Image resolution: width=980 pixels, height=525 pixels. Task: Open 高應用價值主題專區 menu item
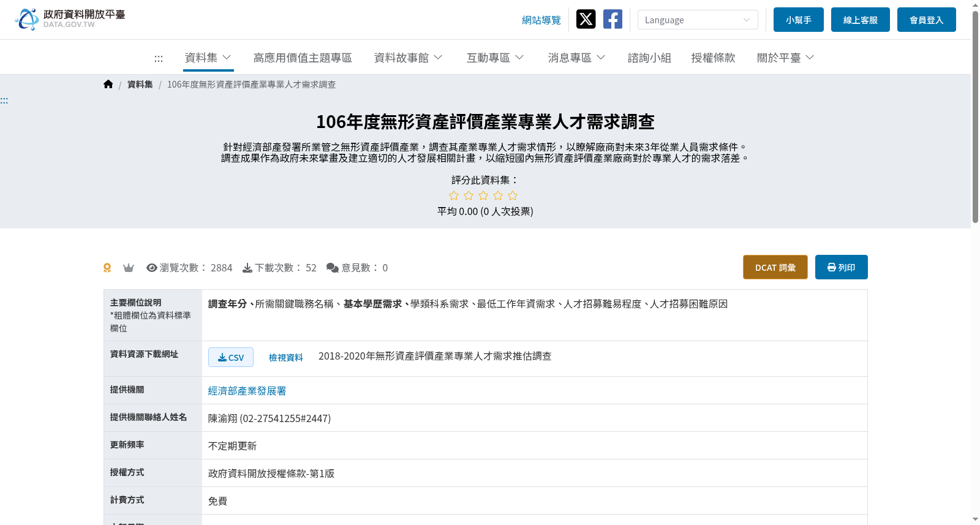303,58
